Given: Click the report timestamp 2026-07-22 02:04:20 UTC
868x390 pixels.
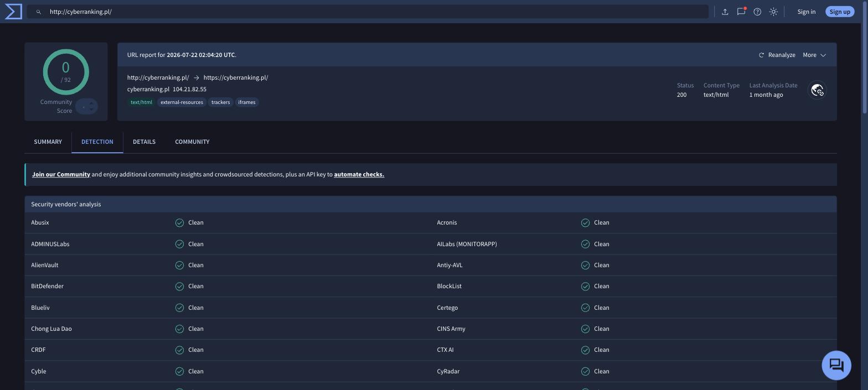Looking at the screenshot, I should point(201,55).
